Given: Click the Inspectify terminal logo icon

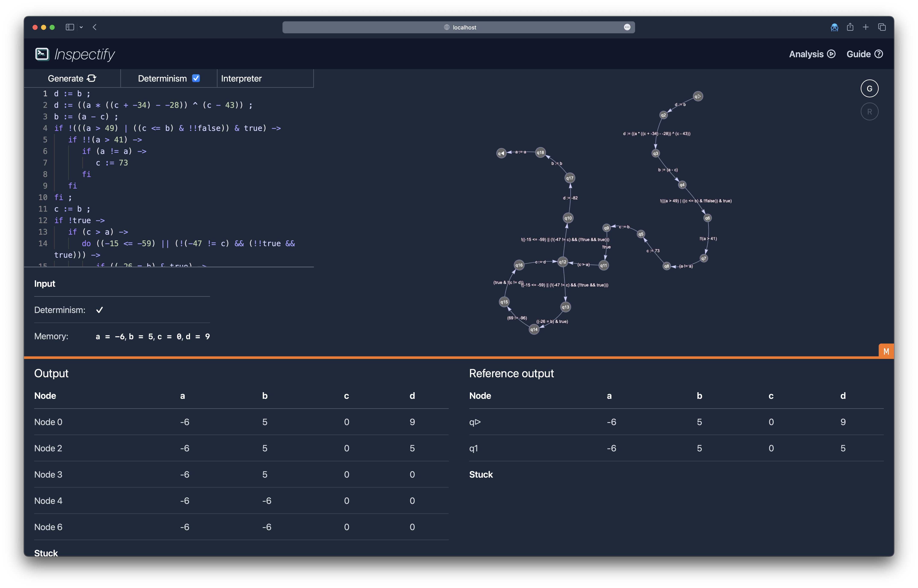Looking at the screenshot, I should pos(42,54).
